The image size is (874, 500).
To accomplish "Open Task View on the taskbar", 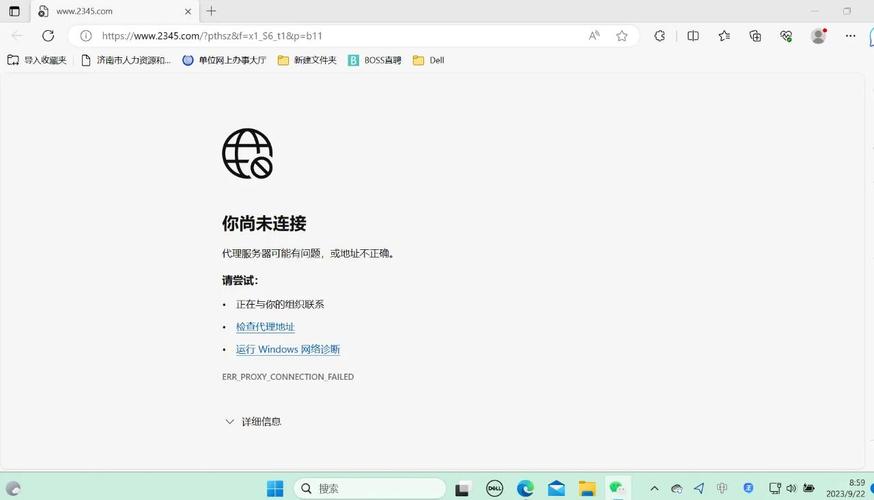I will tap(462, 489).
